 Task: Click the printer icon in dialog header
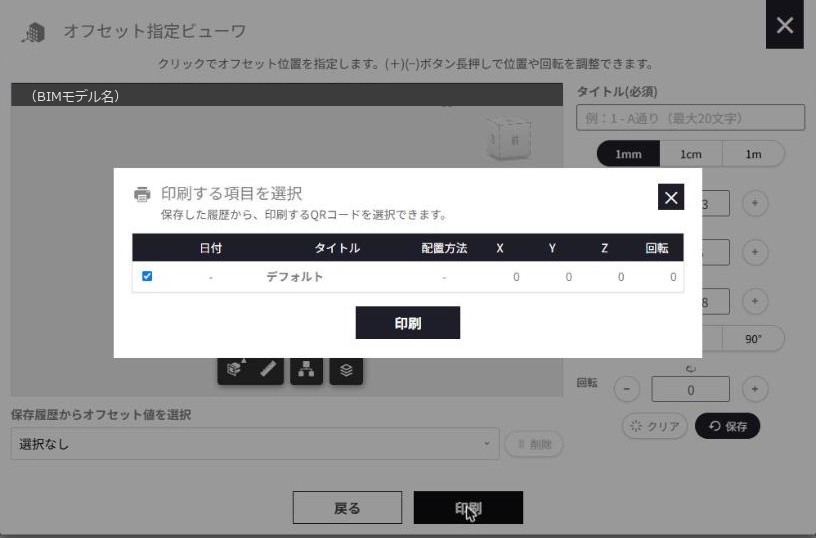pos(142,194)
